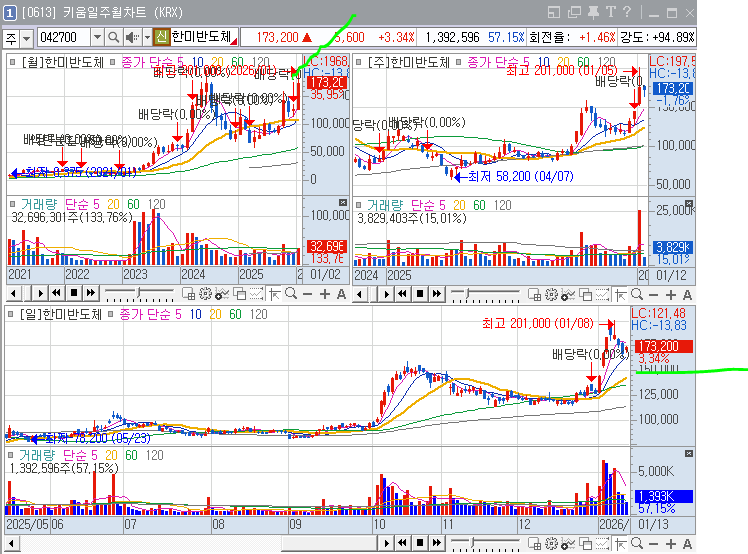Toggle the weekly chart 종가 단순 legend checkbox
748x554 pixels.
click(458, 62)
